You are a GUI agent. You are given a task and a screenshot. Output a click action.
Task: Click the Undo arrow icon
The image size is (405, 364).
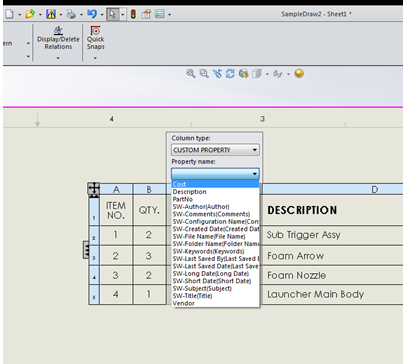(x=92, y=14)
